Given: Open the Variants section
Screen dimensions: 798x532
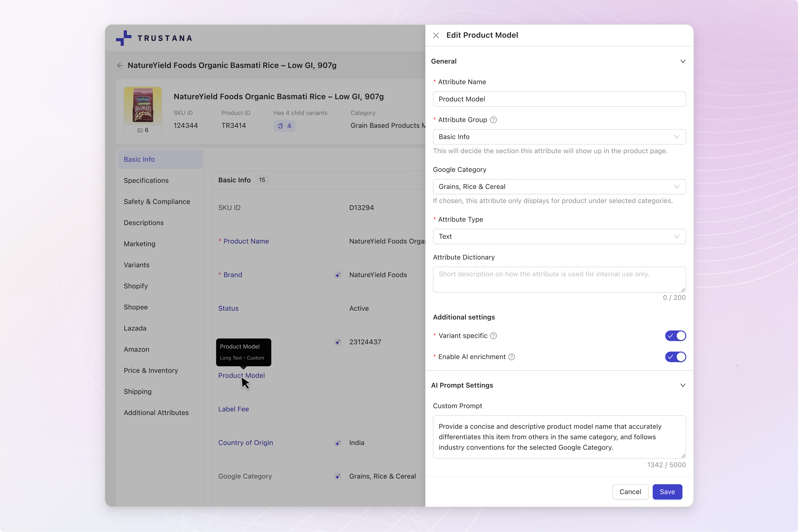Looking at the screenshot, I should coord(136,265).
